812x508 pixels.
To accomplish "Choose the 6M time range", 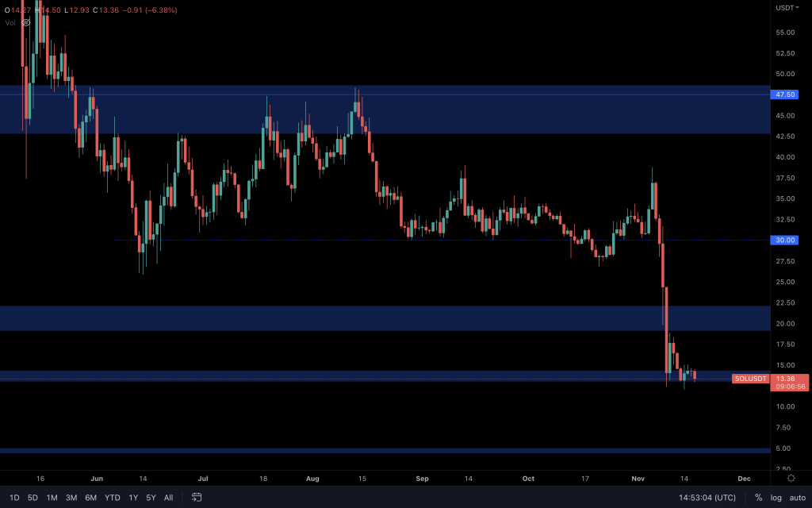I will [x=90, y=497].
